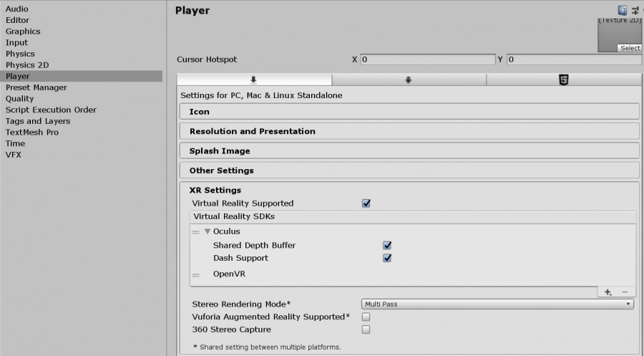Grab the Oculus reorder handle icon
The width and height of the screenshot is (644, 356).
click(x=196, y=232)
